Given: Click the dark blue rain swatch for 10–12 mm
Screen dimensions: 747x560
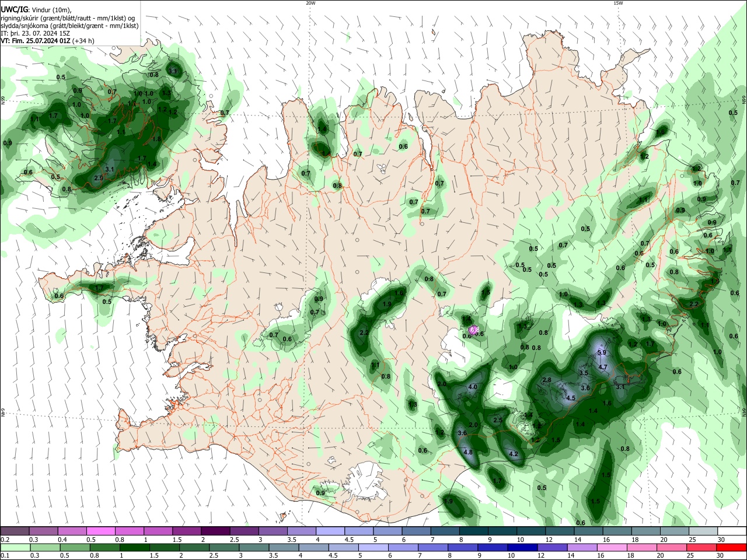Looking at the screenshot, I should (x=522, y=547).
